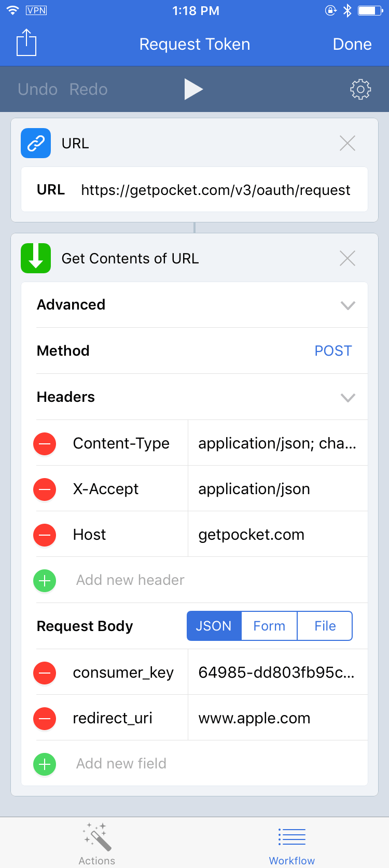Image resolution: width=389 pixels, height=868 pixels.
Task: Delete the X-Accept header with minus icon
Action: (45, 489)
